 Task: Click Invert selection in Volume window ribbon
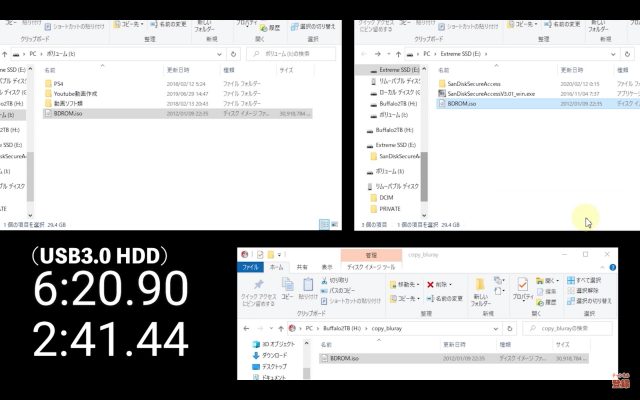tap(313, 27)
